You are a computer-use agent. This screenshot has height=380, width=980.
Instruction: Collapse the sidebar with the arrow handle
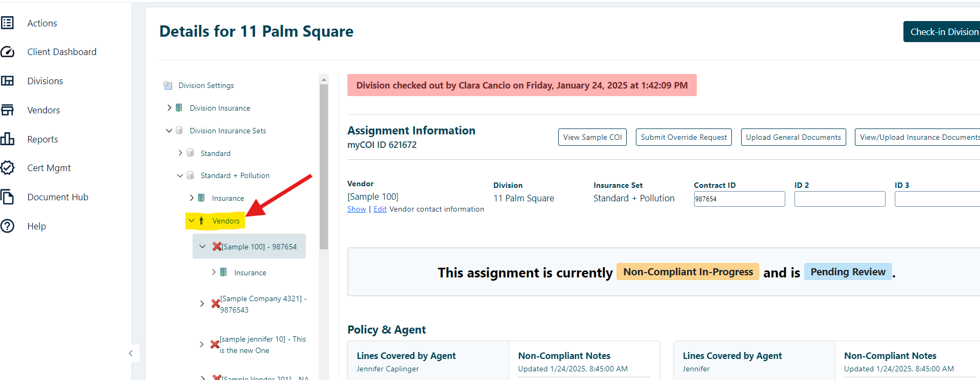point(131,354)
